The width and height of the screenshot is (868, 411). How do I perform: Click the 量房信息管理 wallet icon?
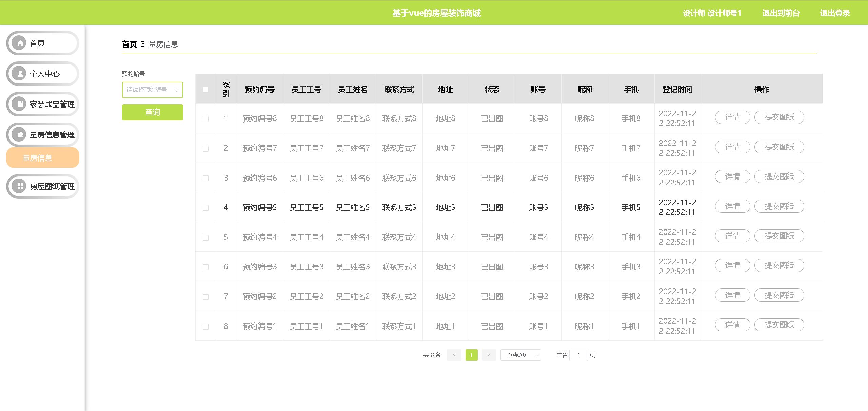click(20, 135)
